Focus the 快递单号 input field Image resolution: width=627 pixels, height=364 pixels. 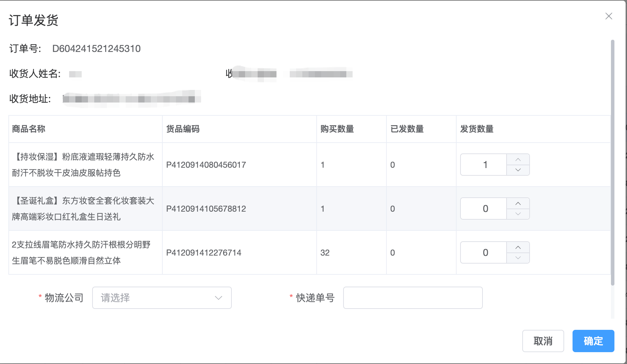coord(413,298)
